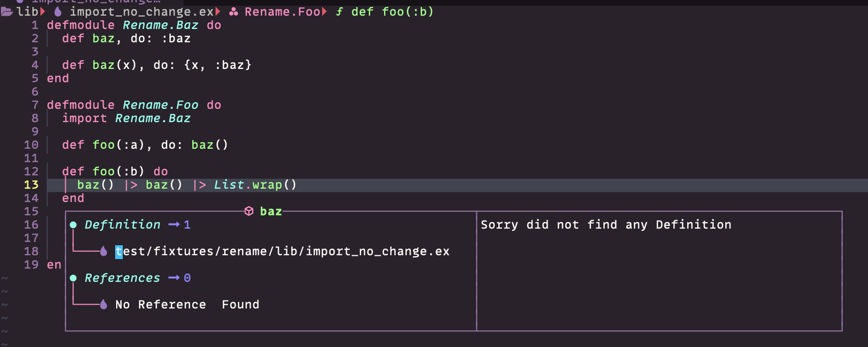Click the baz label above the preview panel
Screen dimensions: 868x347
270,211
